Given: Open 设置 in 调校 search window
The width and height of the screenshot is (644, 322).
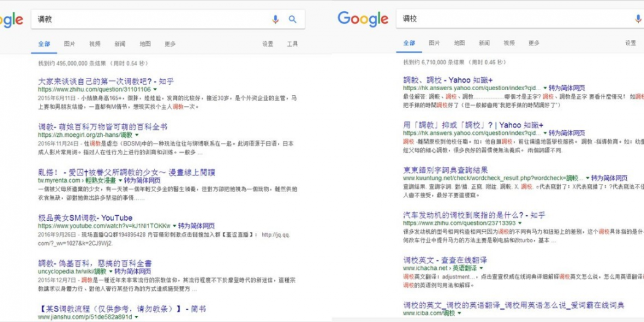Looking at the screenshot, I should tap(631, 43).
